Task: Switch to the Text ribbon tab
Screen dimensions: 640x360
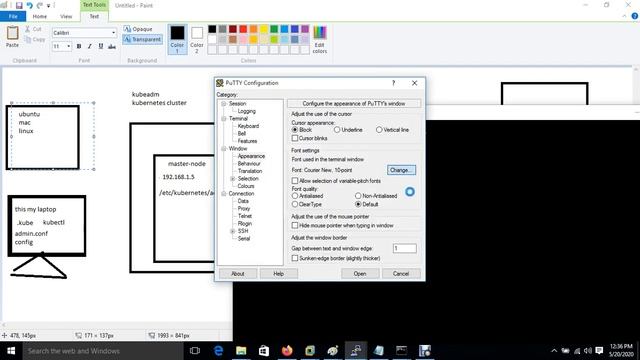Action: pos(94,16)
